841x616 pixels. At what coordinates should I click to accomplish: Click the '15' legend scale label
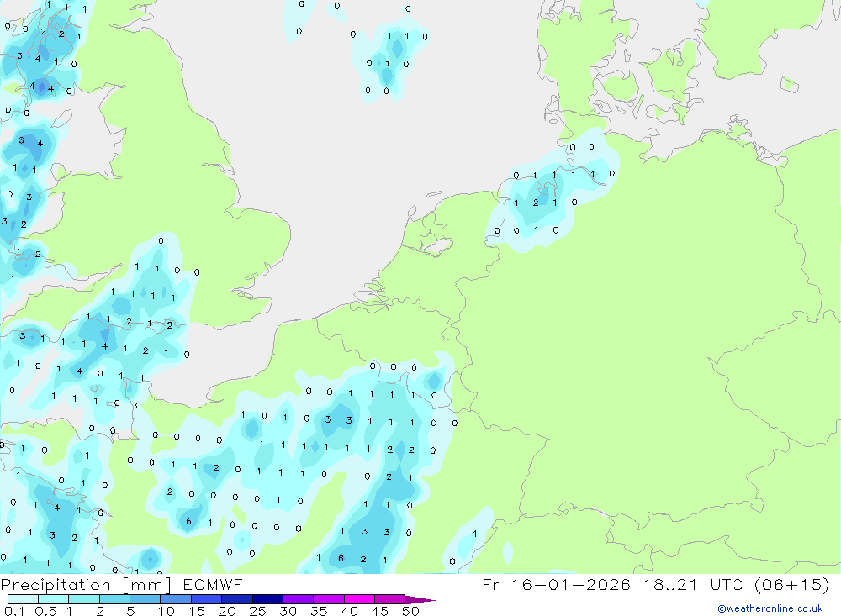click(x=196, y=611)
